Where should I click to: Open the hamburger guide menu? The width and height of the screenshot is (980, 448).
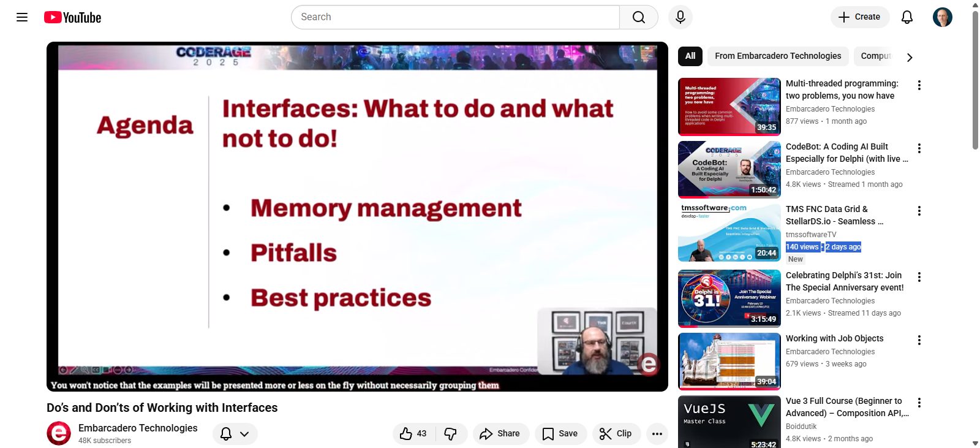(22, 17)
